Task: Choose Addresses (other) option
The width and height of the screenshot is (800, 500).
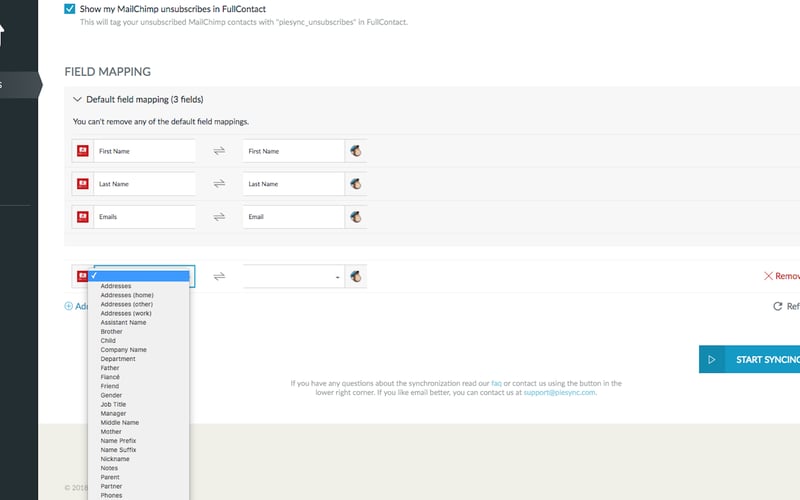Action: point(127,305)
